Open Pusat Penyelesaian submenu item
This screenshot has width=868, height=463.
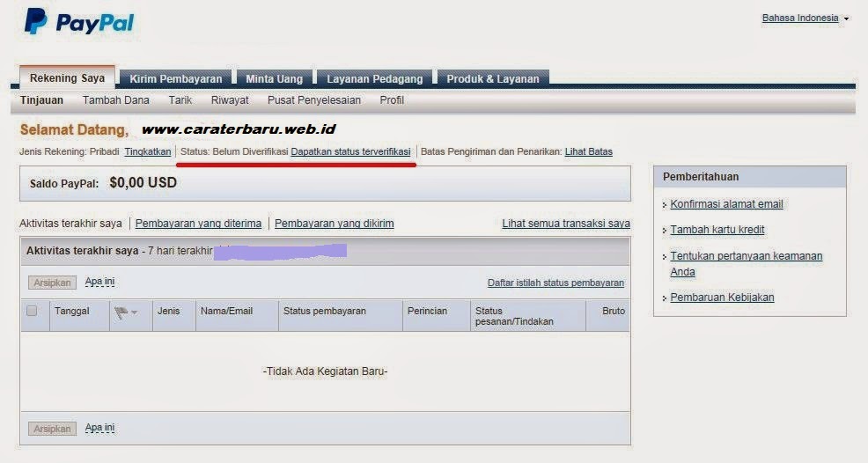pyautogui.click(x=314, y=100)
